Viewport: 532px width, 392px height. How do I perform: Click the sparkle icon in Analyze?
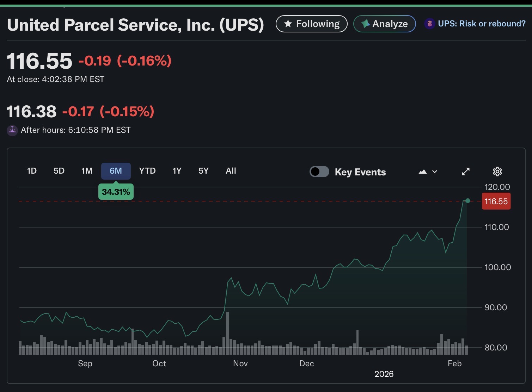[365, 24]
